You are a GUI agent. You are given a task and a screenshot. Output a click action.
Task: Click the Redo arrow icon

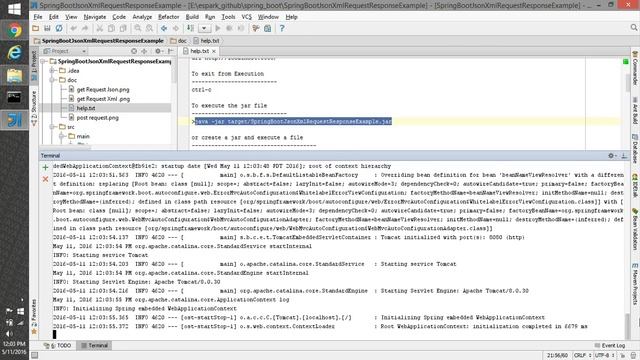pyautogui.click(x=85, y=28)
